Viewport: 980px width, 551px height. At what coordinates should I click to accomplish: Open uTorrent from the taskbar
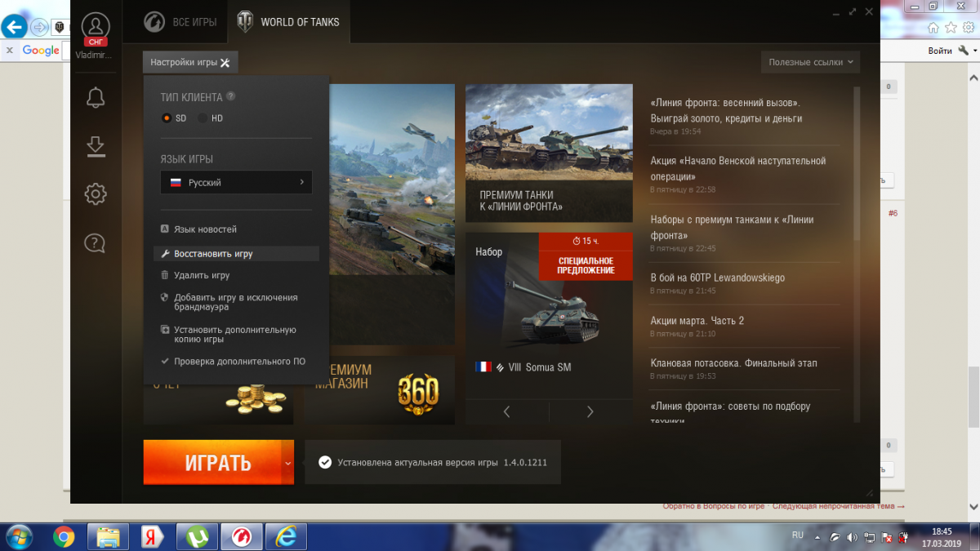(x=197, y=536)
